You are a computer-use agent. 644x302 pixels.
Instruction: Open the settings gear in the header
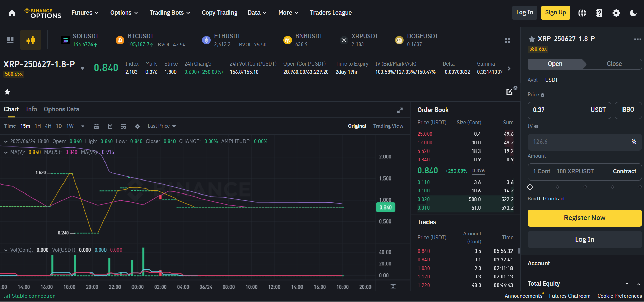pos(616,13)
